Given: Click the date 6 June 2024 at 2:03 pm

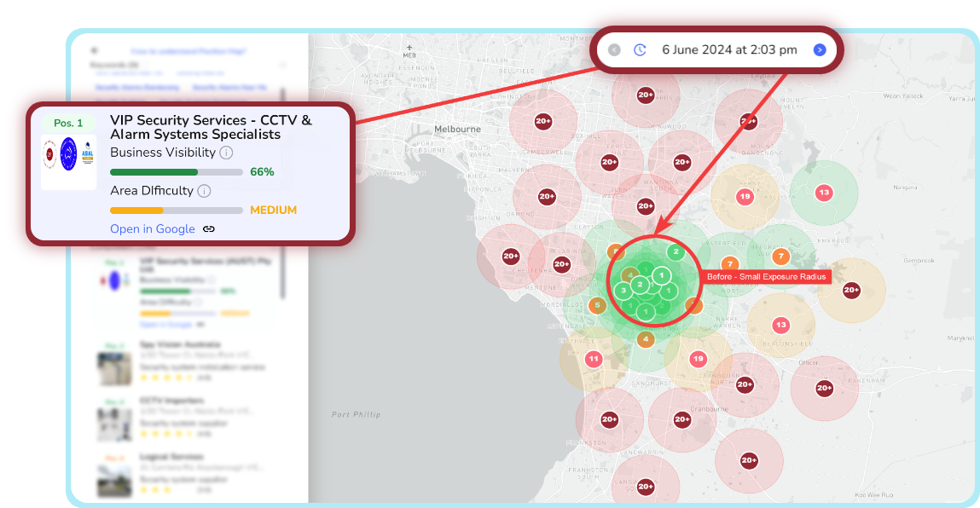Looking at the screenshot, I should [x=729, y=50].
